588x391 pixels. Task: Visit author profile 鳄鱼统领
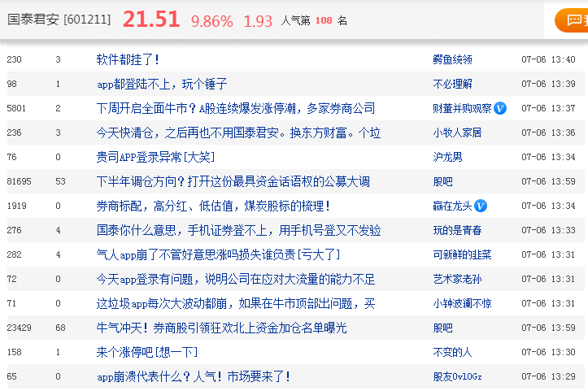[x=452, y=59]
